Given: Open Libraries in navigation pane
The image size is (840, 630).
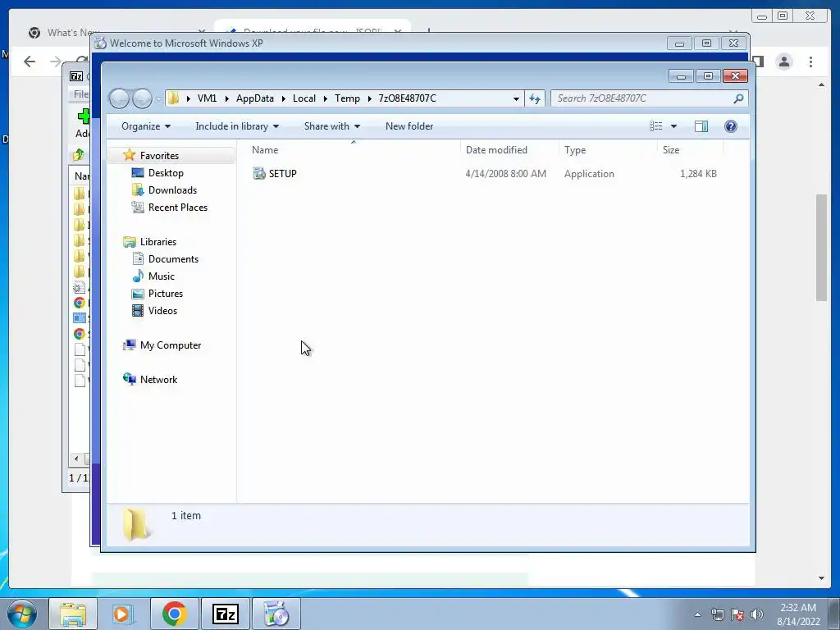Looking at the screenshot, I should pos(158,242).
